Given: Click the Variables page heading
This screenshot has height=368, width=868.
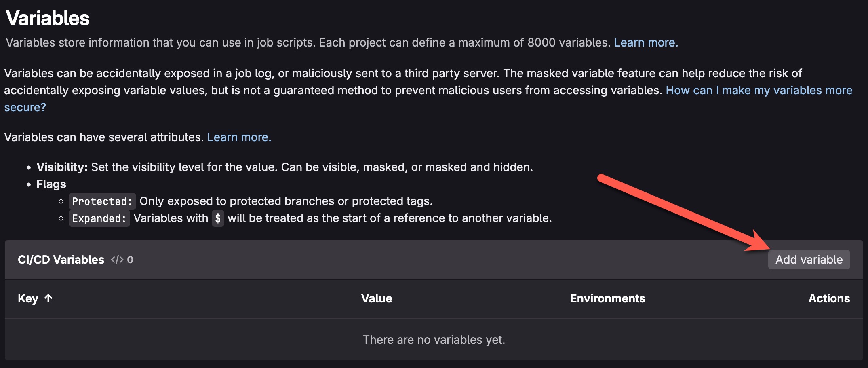Looking at the screenshot, I should [x=48, y=18].
